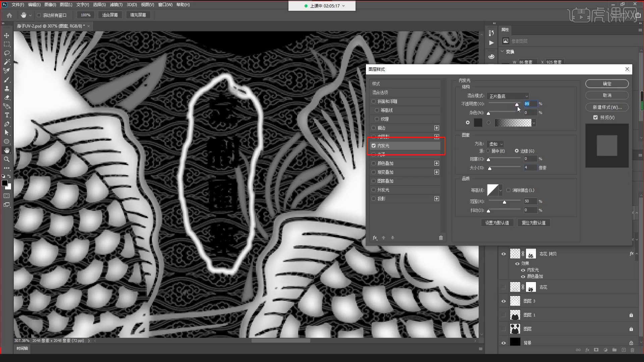Viewport: 644px width, 362px height.
Task: Uncheck the 内发光 effect checkbox
Action: [373, 145]
